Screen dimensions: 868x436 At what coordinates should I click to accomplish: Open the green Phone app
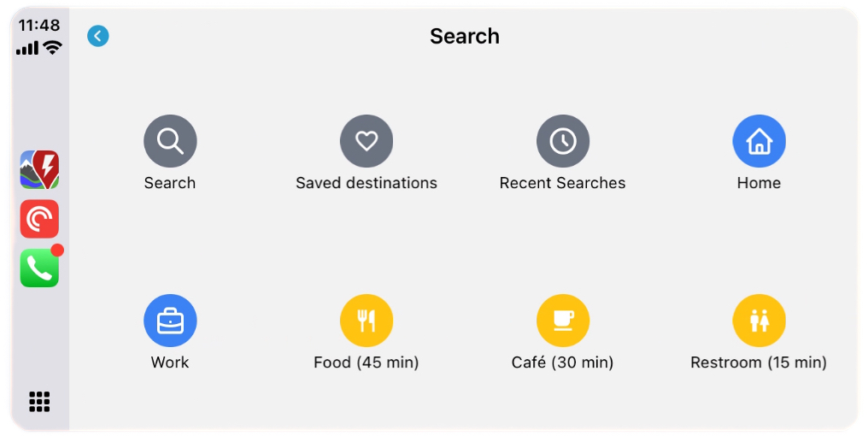(x=39, y=268)
